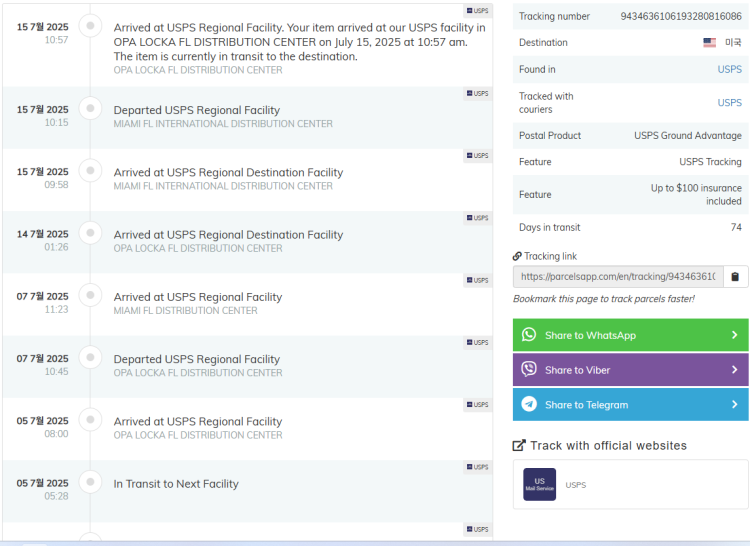Viewport: 750px width, 546px height.
Task: Click 'MIAMI FL DISTRIBUTION CENTER' location text
Action: pyautogui.click(x=186, y=311)
